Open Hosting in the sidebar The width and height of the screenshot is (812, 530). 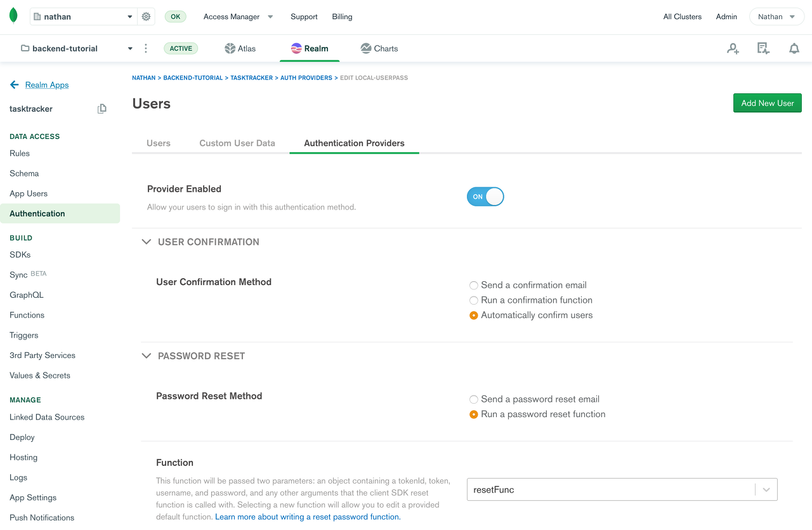(23, 457)
